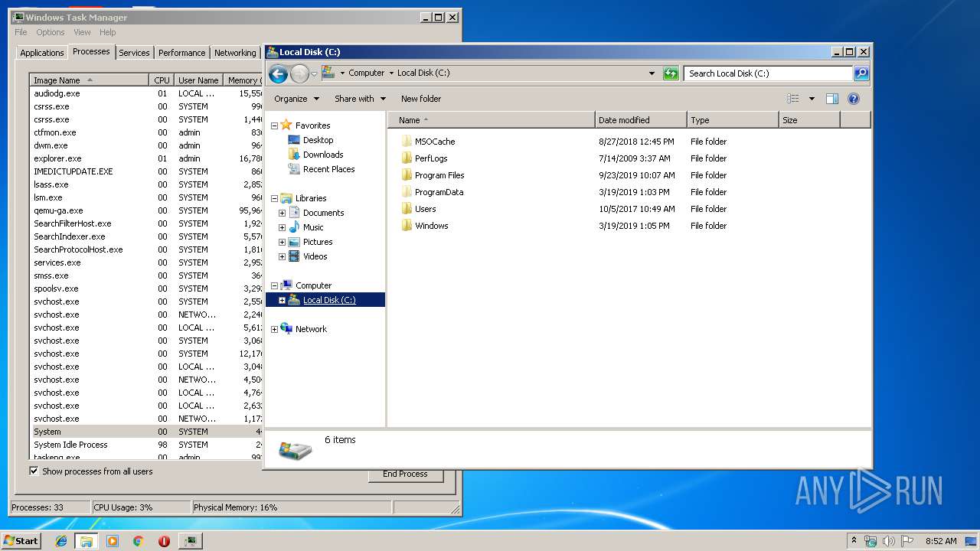Select the Program Files folder icon
This screenshot has height=551, width=980.
tap(407, 175)
